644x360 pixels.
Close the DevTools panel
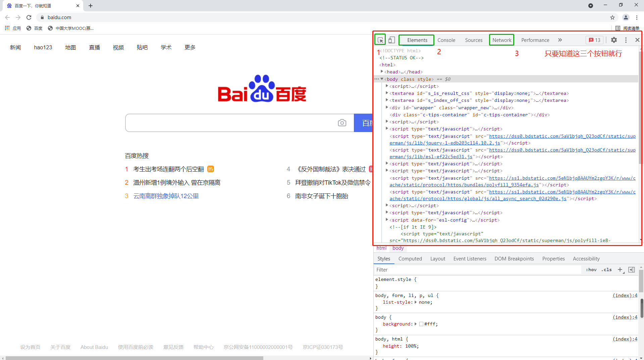coord(637,40)
